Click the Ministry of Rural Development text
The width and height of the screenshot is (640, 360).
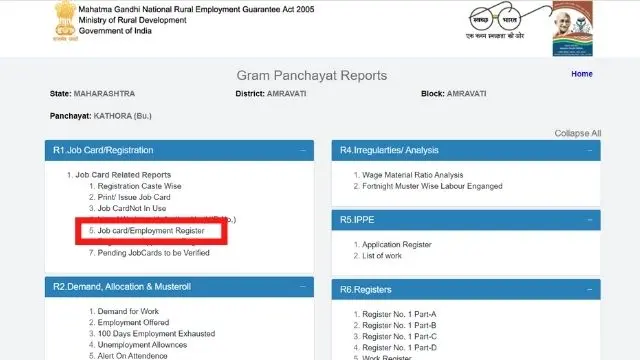tap(132, 20)
